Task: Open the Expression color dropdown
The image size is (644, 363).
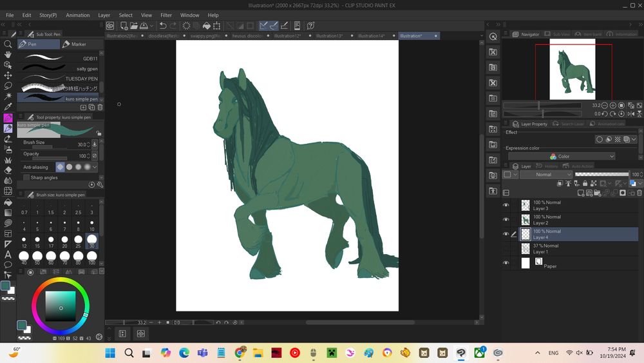Action: (562, 156)
